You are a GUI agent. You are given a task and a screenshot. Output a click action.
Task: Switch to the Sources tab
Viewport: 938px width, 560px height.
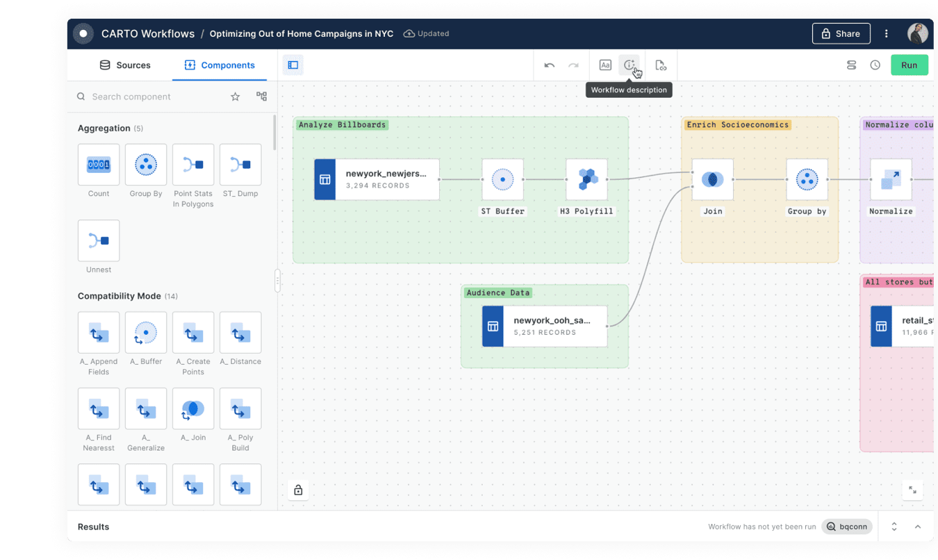(125, 65)
